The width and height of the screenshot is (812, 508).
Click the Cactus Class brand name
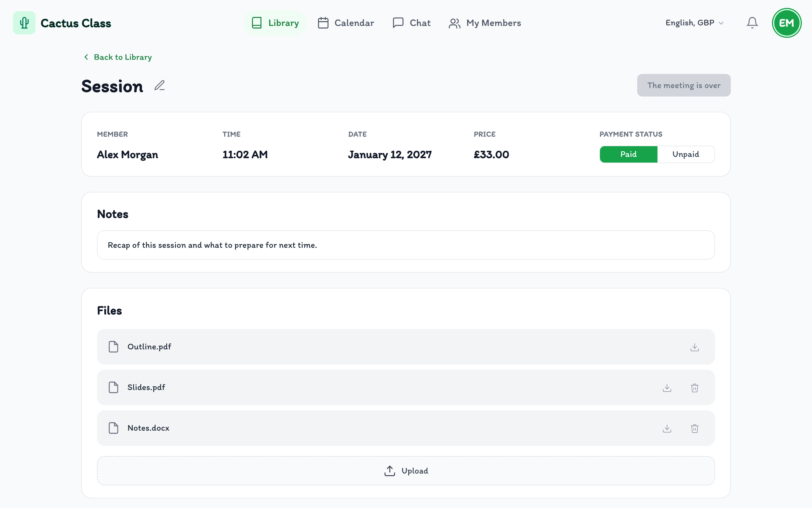pyautogui.click(x=76, y=23)
